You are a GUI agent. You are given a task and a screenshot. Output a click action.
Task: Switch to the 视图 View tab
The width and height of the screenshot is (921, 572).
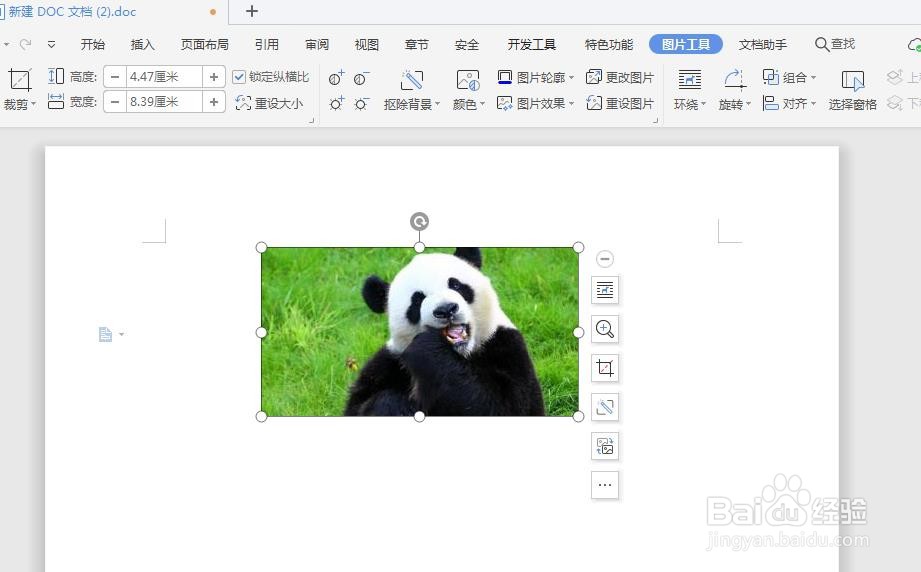367,44
